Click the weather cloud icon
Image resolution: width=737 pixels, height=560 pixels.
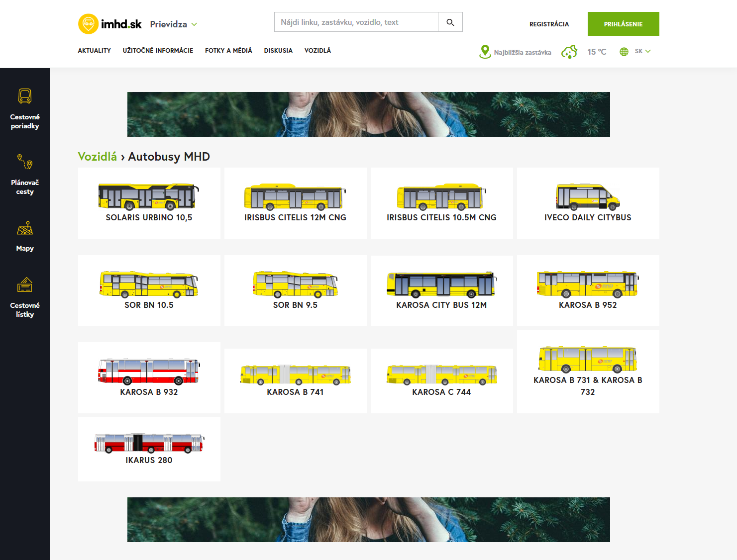tap(569, 52)
